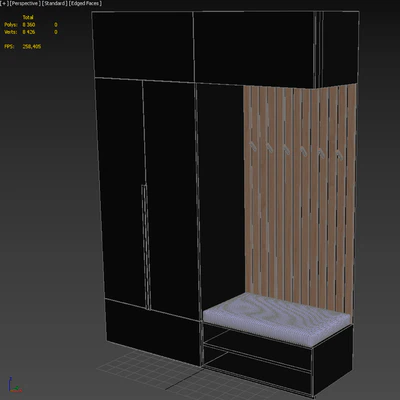The height and width of the screenshot is (400, 400).
Task: Click the 'FPS:' statistics label
Action: (9, 47)
